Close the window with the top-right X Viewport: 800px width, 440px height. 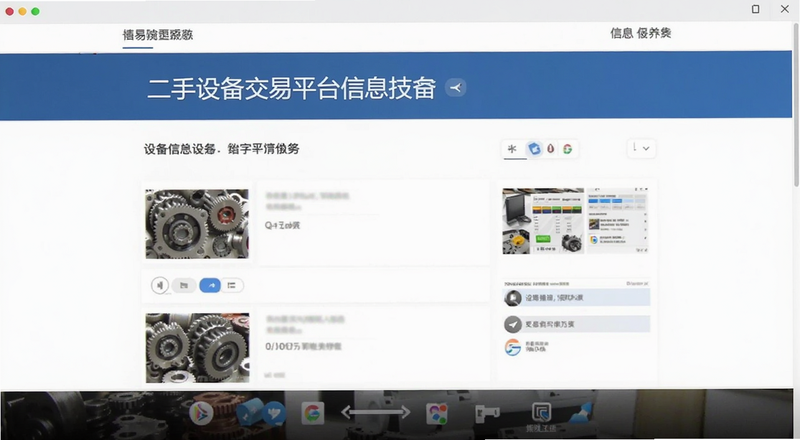(x=785, y=9)
